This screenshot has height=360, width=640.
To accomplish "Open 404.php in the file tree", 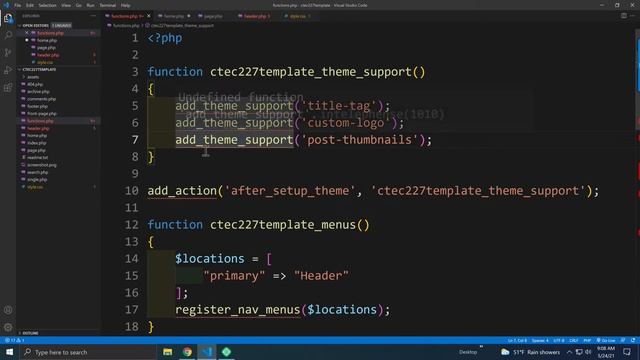I will (35, 84).
